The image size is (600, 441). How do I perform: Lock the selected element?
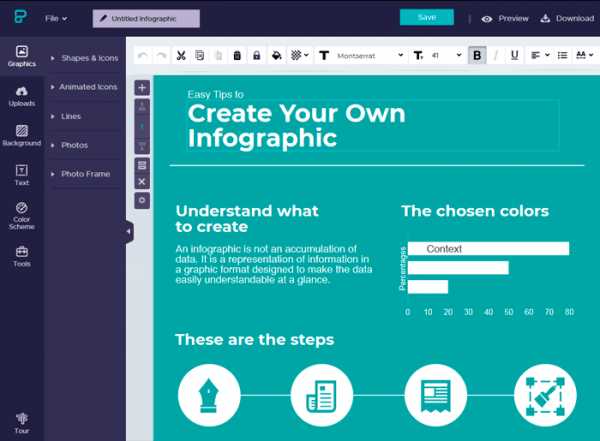point(256,56)
